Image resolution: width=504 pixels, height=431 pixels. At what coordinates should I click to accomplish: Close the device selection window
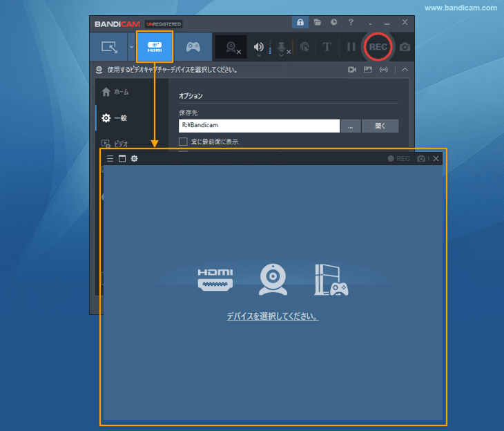tap(436, 159)
